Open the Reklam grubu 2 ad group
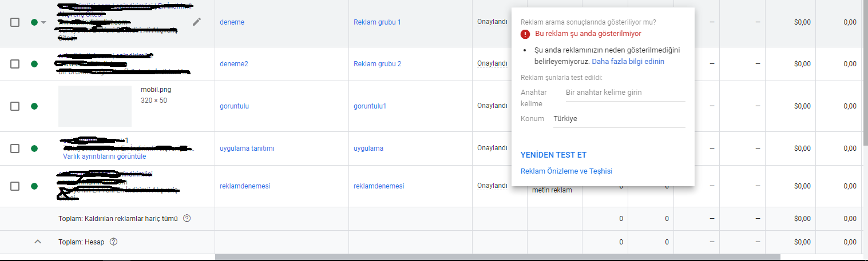The height and width of the screenshot is (261, 868). coord(377,64)
